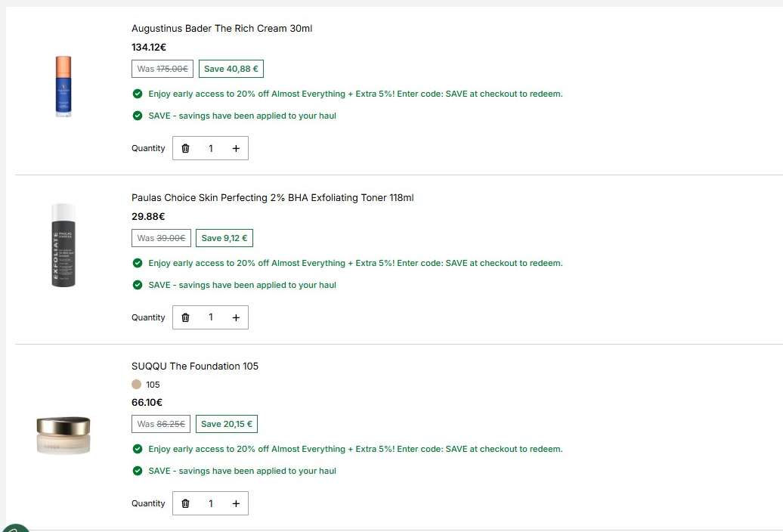Click the Augustinus Bader bottle thumbnail
Viewport: 783px width, 532px height.
click(x=63, y=86)
